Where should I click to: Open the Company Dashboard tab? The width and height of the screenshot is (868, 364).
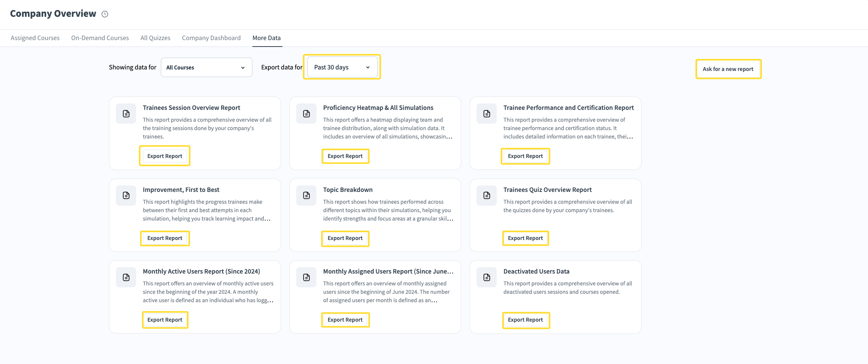click(x=211, y=38)
